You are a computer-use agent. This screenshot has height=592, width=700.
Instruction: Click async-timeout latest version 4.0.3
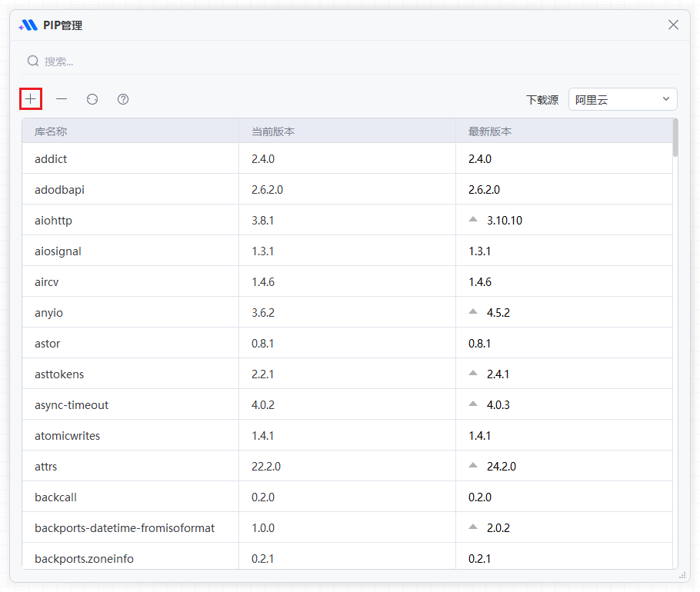498,405
